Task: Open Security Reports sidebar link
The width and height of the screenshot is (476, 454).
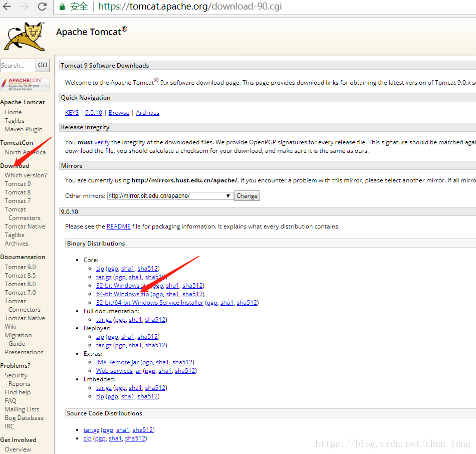Action: (18, 380)
